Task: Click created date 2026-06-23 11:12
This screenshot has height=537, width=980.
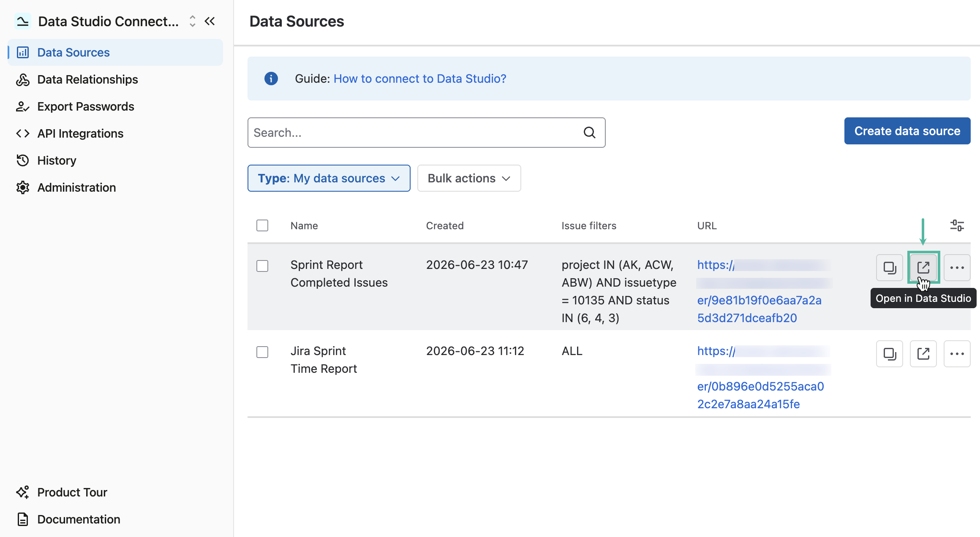Action: [475, 351]
